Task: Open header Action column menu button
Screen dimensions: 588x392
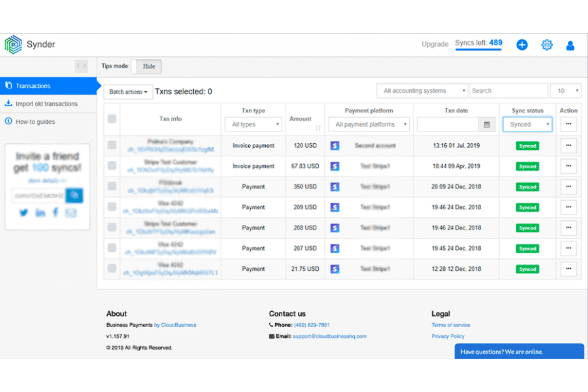Action: 569,124
